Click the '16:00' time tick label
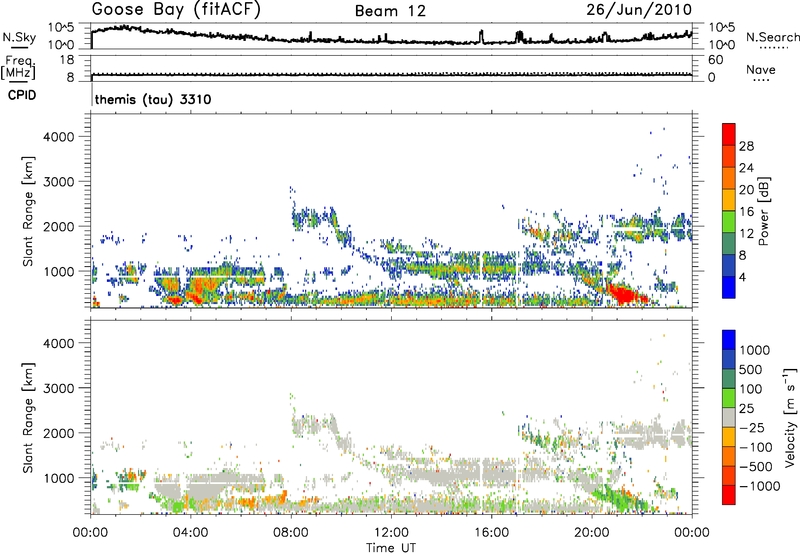Viewport: 800px width, 554px height. point(491,533)
